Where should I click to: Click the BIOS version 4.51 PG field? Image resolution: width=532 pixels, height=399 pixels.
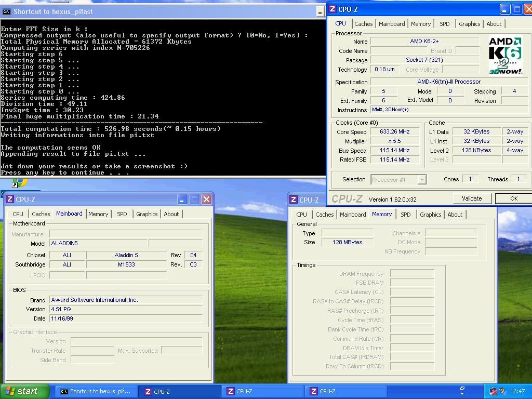point(126,309)
